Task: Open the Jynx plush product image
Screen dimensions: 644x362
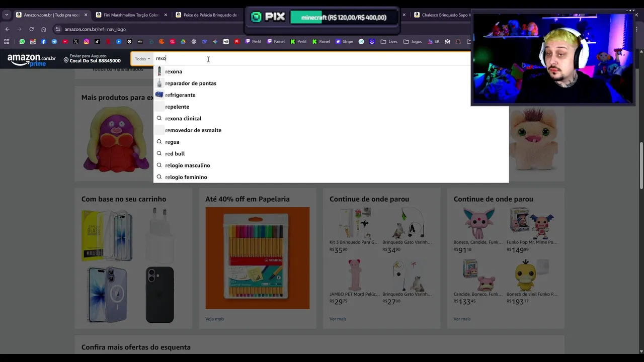Action: click(116, 140)
